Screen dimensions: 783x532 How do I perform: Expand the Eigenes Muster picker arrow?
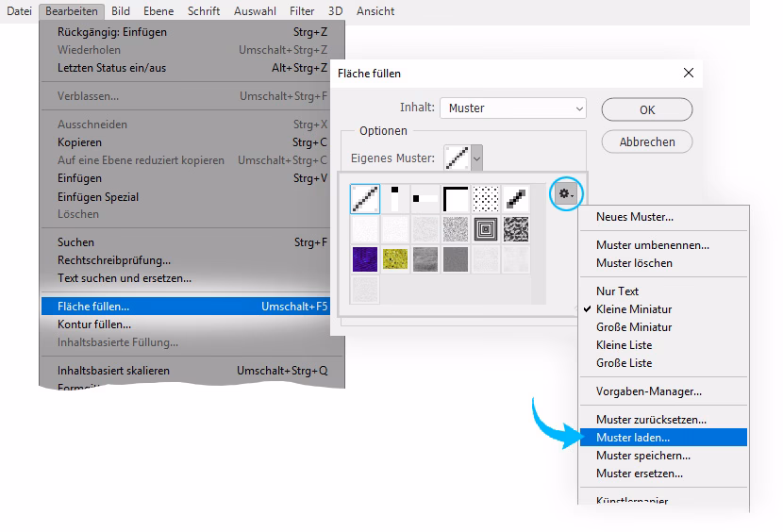(476, 158)
